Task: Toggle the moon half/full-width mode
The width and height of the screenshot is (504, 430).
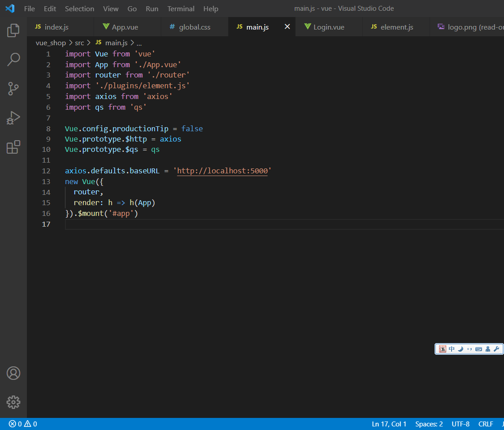Action: pos(461,349)
